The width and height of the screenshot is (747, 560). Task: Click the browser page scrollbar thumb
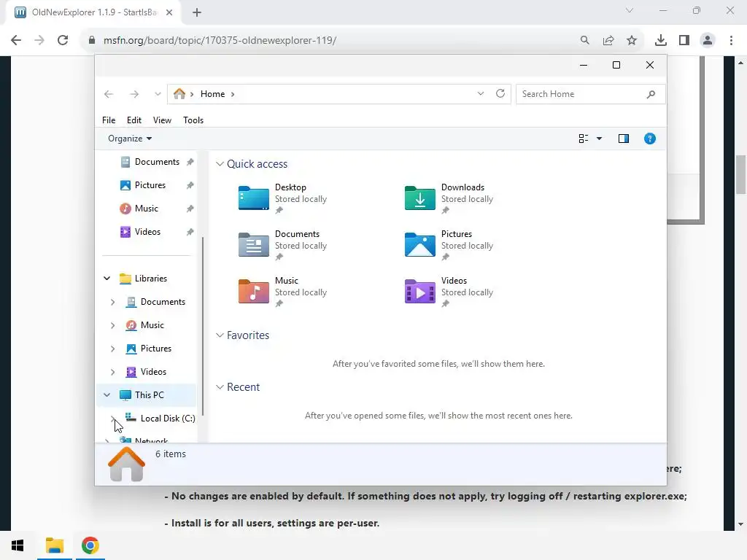[x=741, y=174]
